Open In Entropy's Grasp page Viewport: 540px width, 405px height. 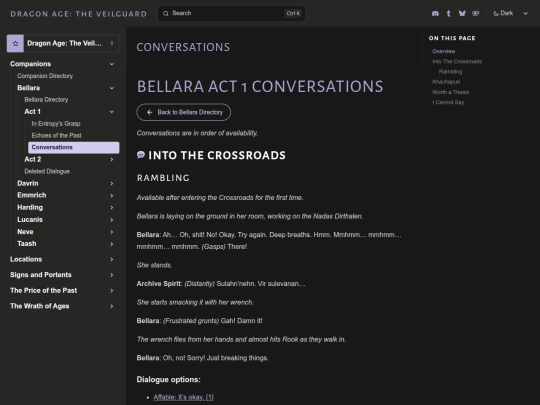(56, 123)
